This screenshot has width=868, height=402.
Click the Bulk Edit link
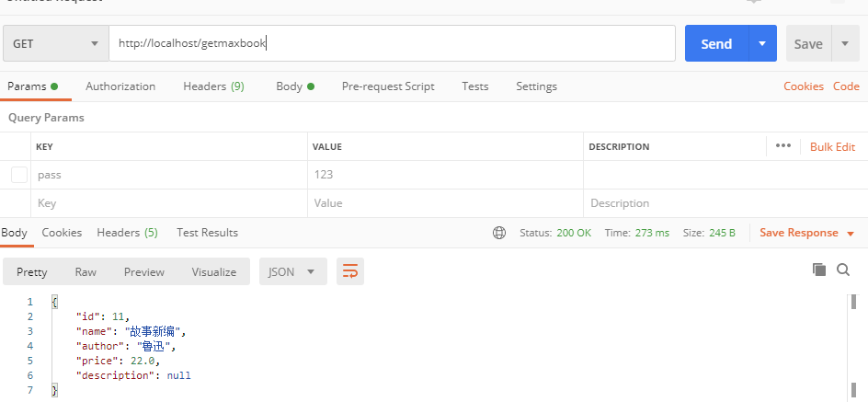pyautogui.click(x=832, y=147)
